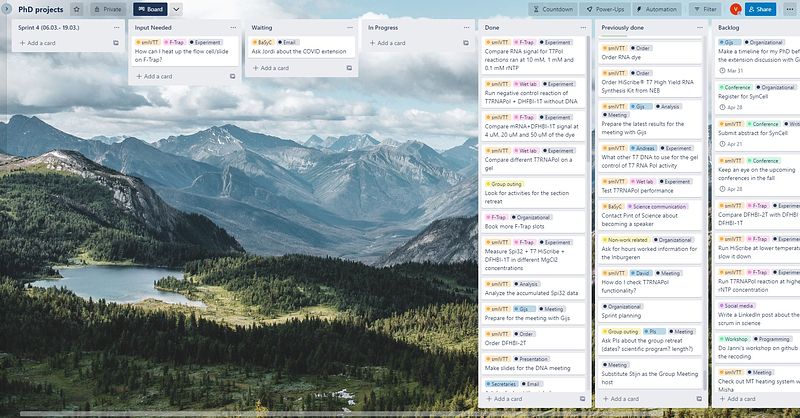
Task: Open the Automation menu
Action: coord(659,8)
